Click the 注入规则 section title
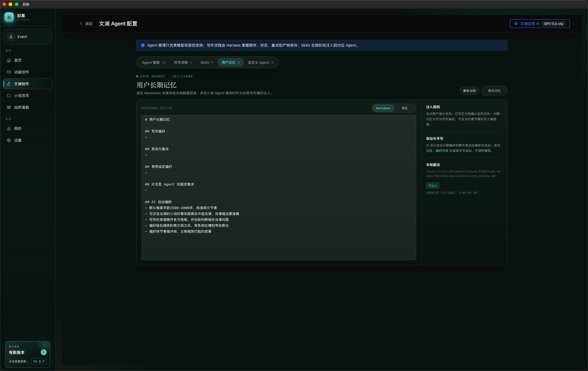The image size is (588, 371). [x=433, y=107]
